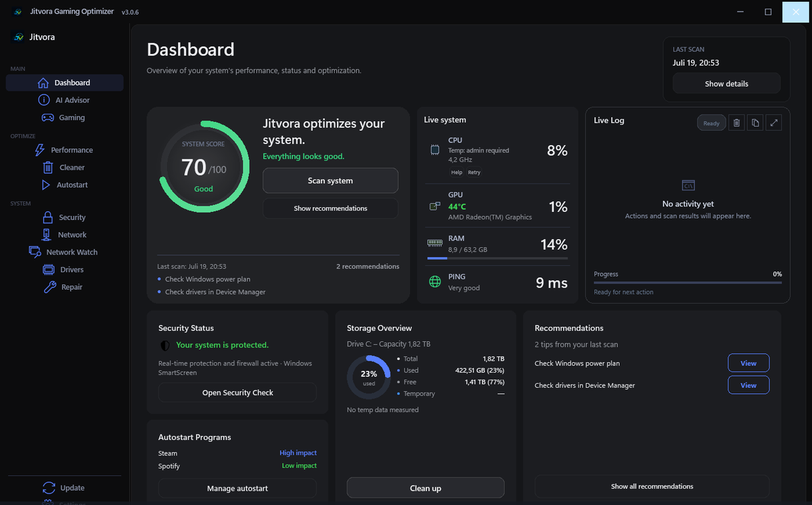Screen dimensions: 812x505
Task: Open the Cleaner section
Action: pos(64,168)
